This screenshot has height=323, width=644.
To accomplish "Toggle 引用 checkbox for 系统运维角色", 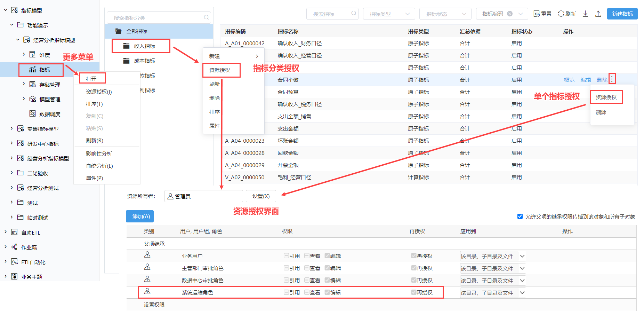I will point(286,292).
